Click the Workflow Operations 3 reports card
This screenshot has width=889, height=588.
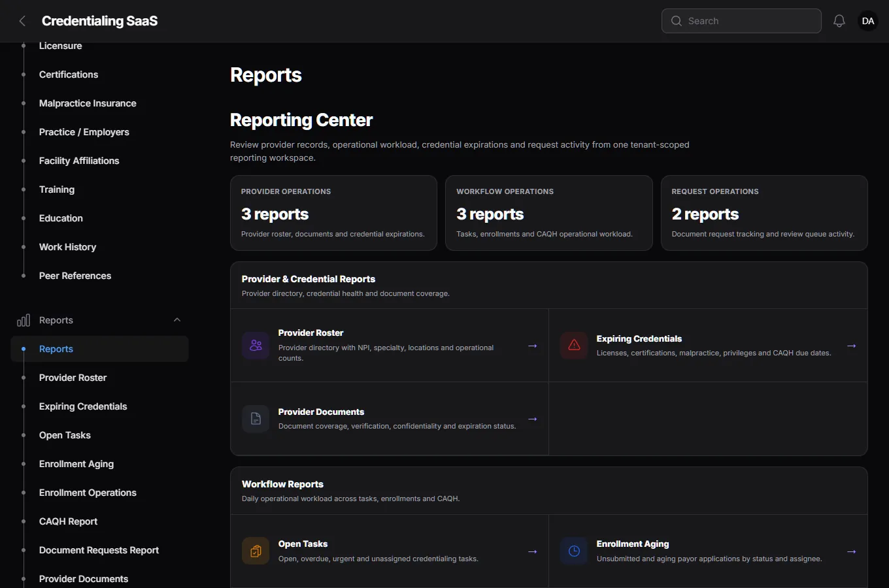[549, 213]
